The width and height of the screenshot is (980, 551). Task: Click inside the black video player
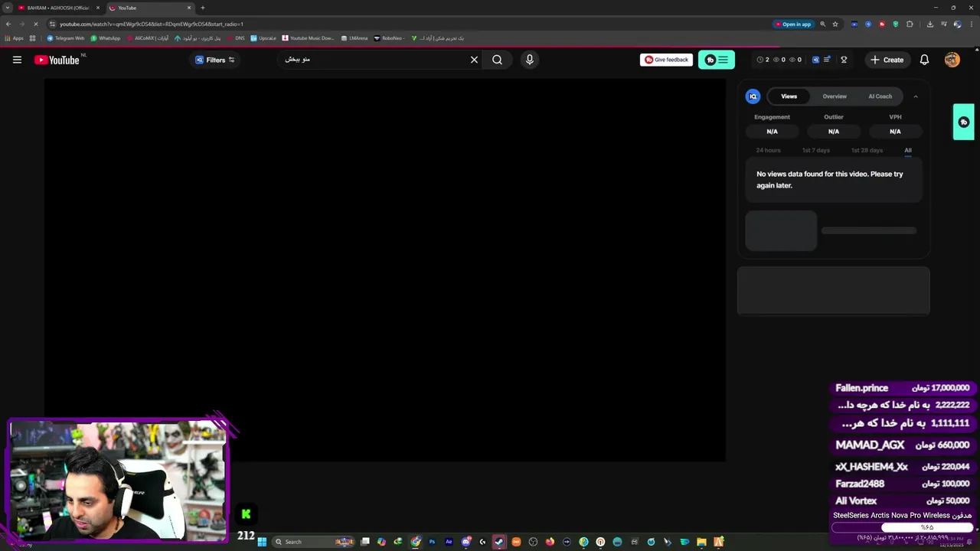(385, 269)
